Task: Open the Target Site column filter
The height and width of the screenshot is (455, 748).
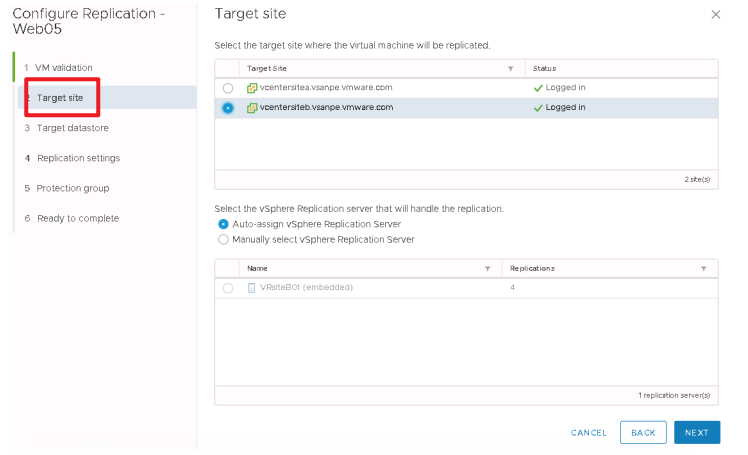Action: [x=510, y=69]
